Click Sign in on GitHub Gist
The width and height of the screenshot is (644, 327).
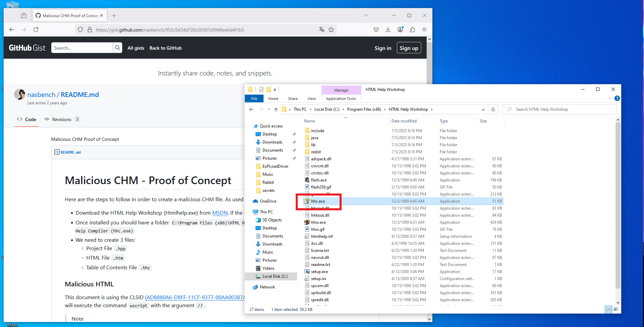[x=383, y=48]
